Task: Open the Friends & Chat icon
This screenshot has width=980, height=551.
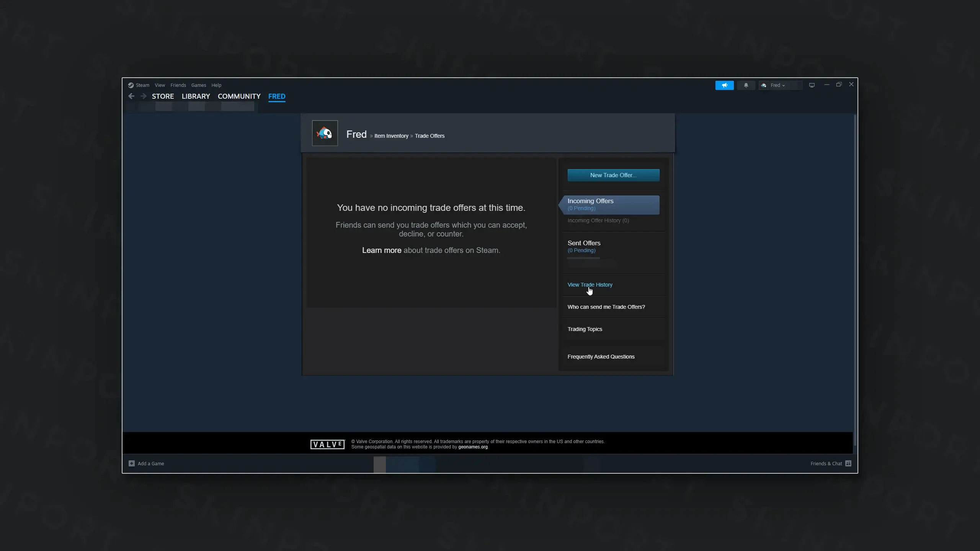Action: [848, 463]
